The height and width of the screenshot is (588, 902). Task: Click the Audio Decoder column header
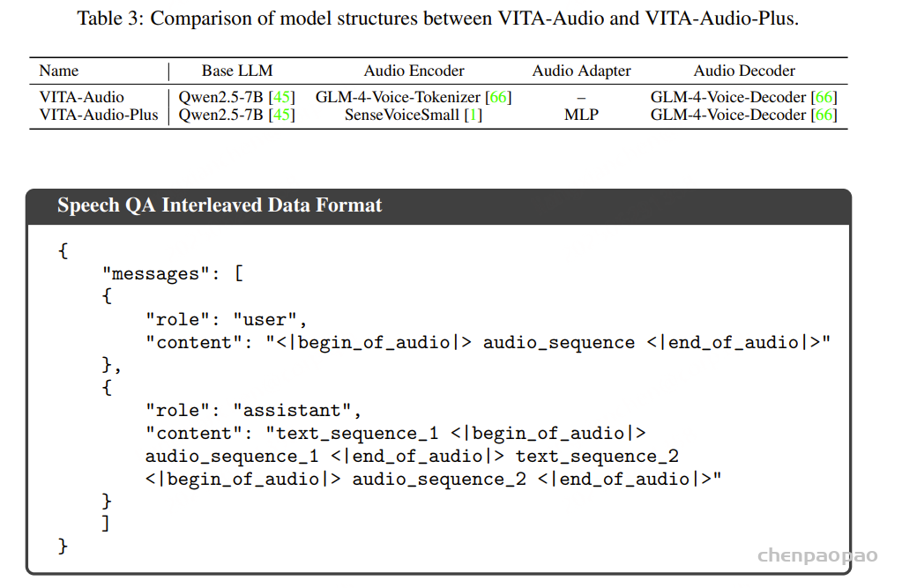tap(744, 71)
